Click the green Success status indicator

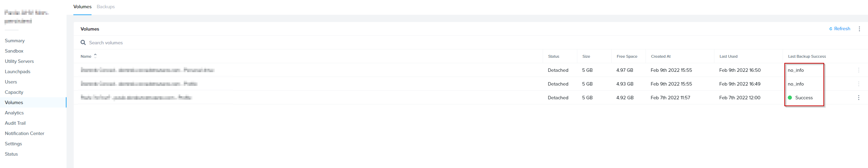790,98
